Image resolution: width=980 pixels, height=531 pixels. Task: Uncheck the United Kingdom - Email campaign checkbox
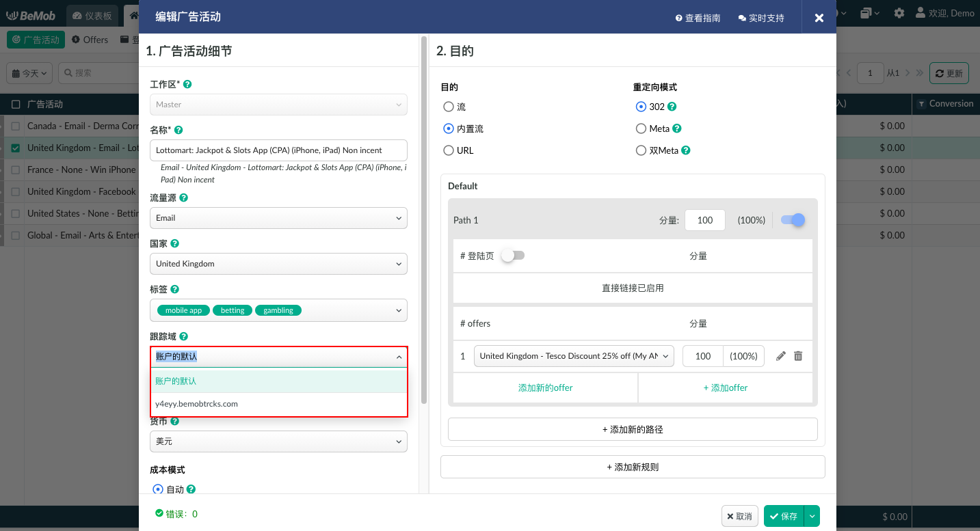tap(16, 148)
